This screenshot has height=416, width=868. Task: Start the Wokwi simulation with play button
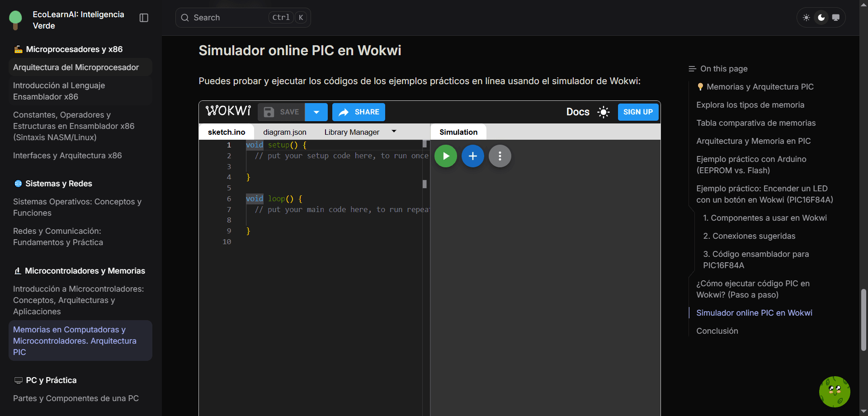(x=445, y=156)
